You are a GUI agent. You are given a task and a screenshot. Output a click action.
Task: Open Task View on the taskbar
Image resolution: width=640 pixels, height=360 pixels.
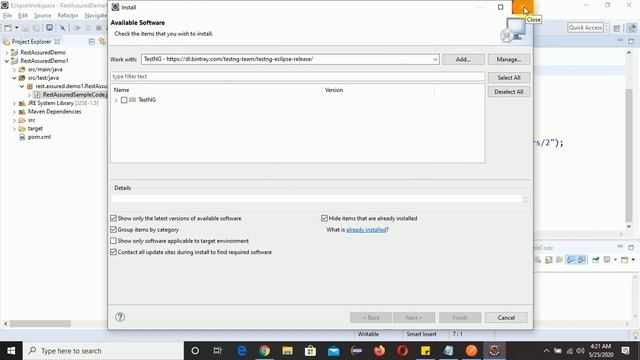[218, 351]
